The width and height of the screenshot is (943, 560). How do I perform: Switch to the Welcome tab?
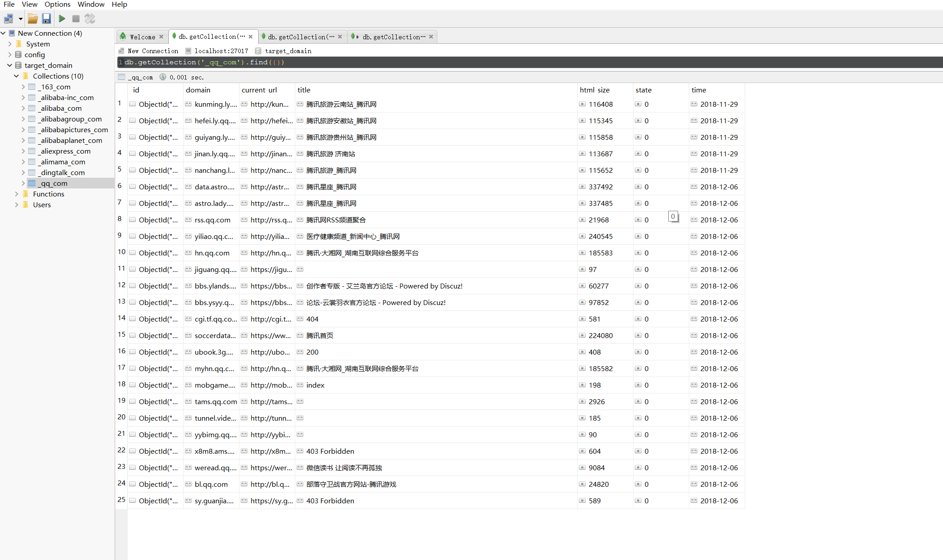click(x=142, y=37)
